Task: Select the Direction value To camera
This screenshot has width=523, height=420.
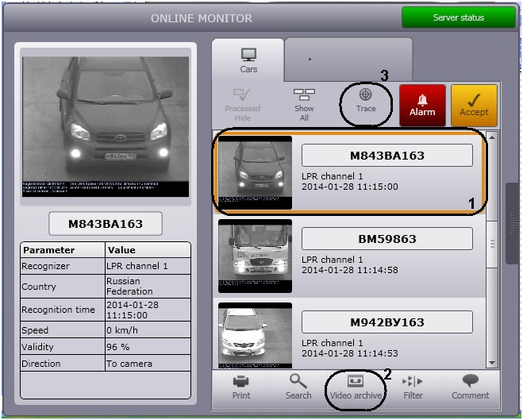Action: pyautogui.click(x=148, y=364)
